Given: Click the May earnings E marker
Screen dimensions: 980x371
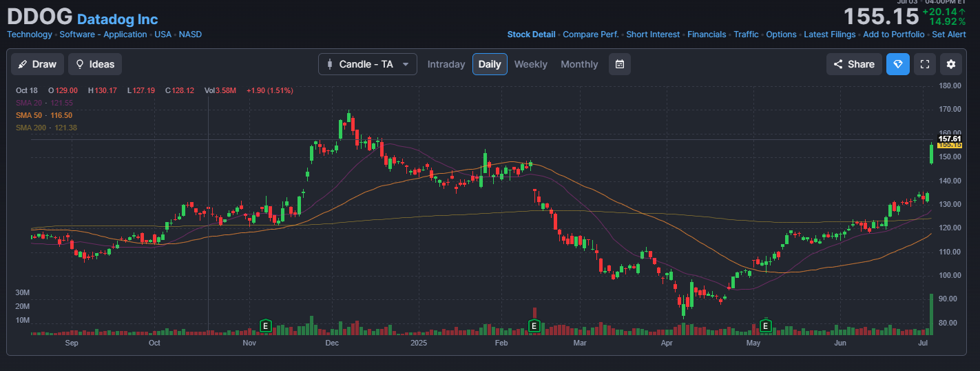Looking at the screenshot, I should coord(764,325).
